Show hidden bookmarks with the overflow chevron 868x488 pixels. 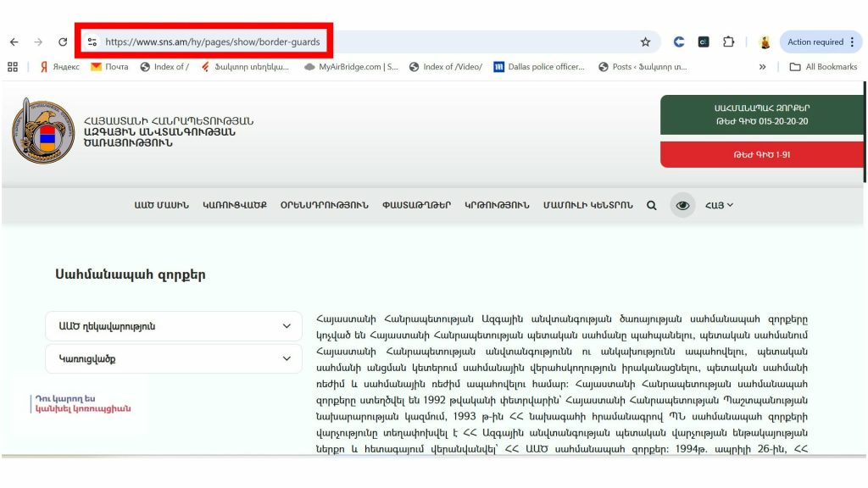pos(762,67)
